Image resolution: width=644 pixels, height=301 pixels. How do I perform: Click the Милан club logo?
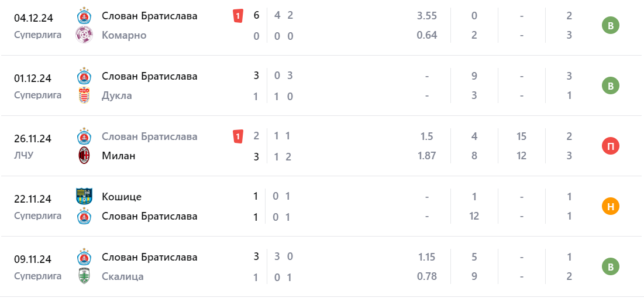tap(84, 156)
